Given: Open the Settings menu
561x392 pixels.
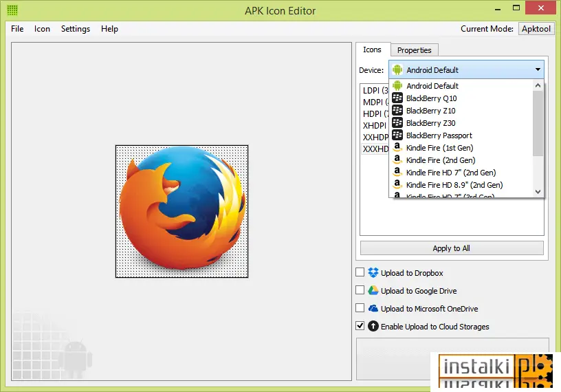Looking at the screenshot, I should pos(76,29).
